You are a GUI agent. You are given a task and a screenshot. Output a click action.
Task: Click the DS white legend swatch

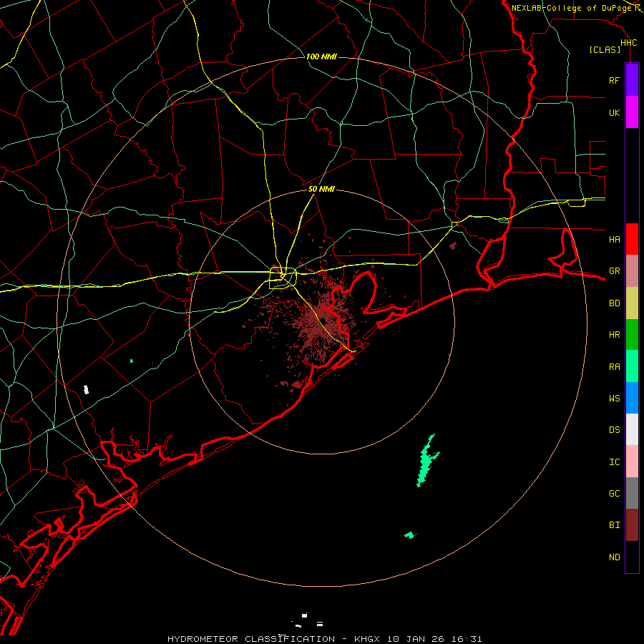point(632,429)
